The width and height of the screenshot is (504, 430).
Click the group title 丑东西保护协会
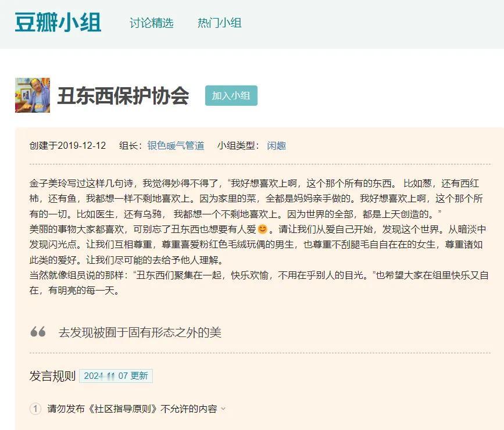tap(125, 93)
